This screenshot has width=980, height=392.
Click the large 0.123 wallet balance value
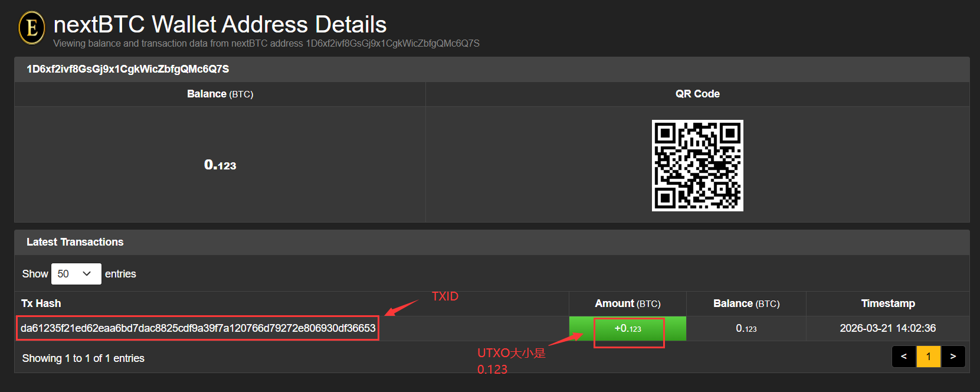[x=220, y=165]
